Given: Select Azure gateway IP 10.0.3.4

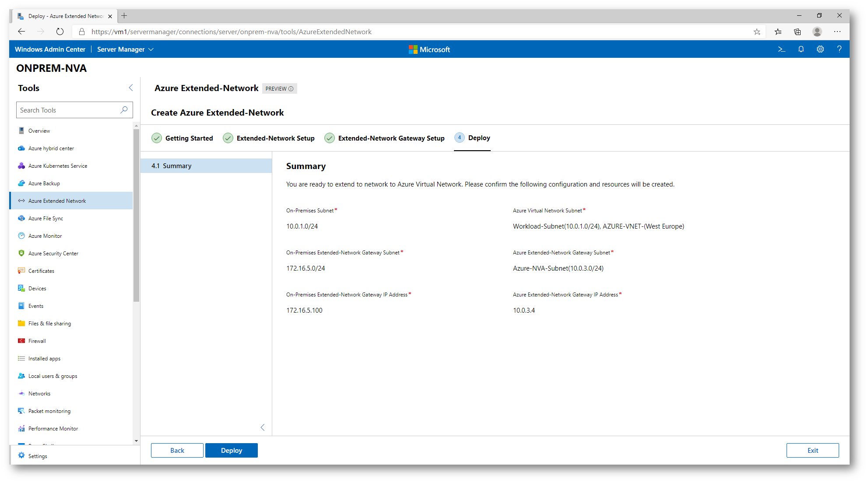Looking at the screenshot, I should click(x=524, y=310).
